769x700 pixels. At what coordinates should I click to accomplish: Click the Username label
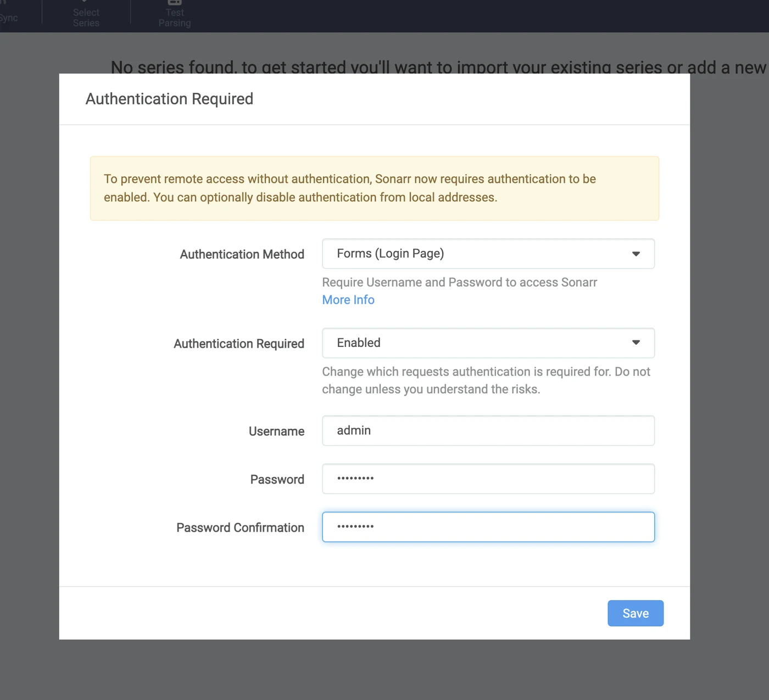tap(276, 432)
